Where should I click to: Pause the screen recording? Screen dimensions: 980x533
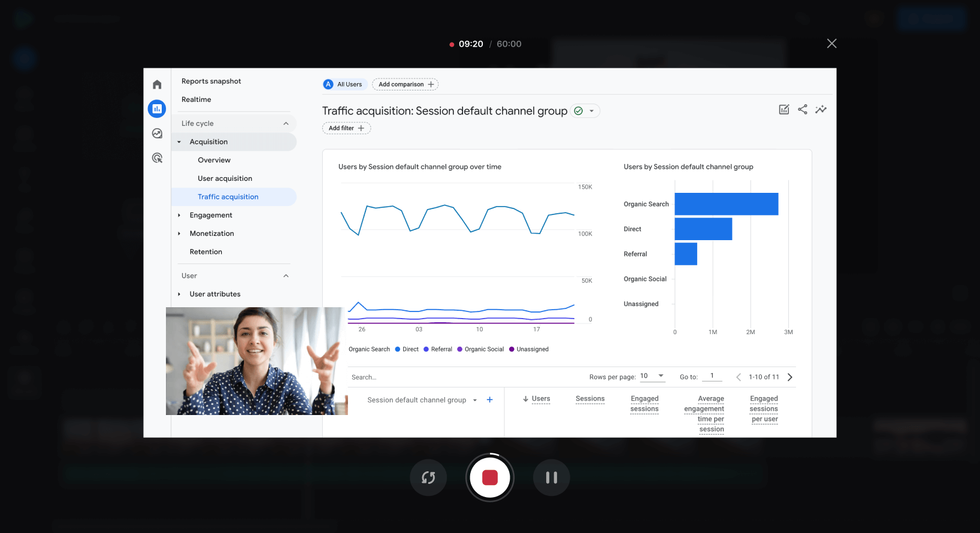[x=551, y=477]
